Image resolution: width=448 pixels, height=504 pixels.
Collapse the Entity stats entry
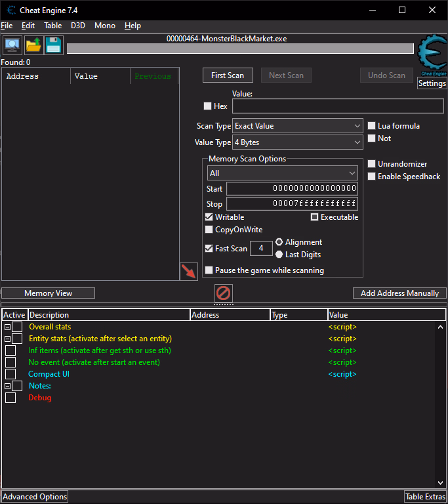tap(7, 339)
